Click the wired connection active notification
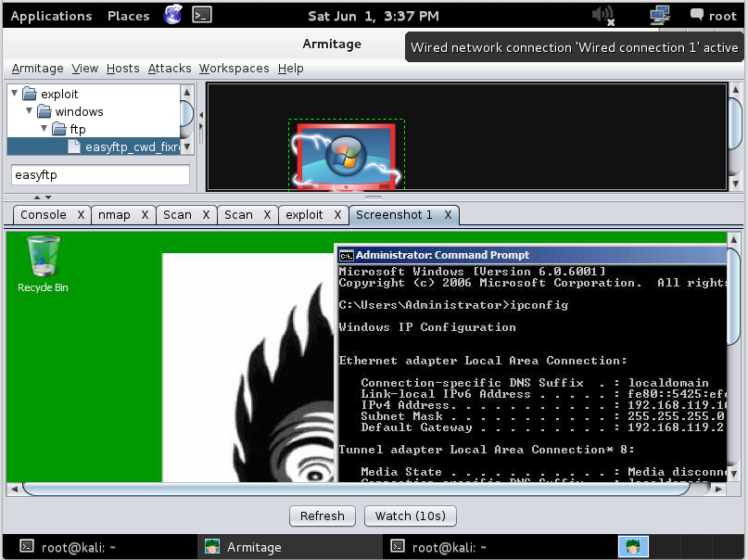The width and height of the screenshot is (748, 560). pos(575,47)
